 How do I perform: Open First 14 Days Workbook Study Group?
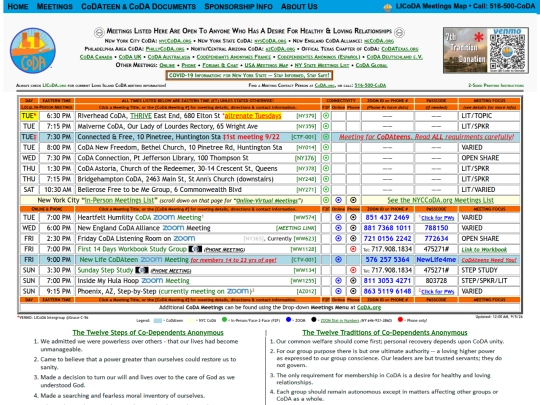click(x=132, y=249)
